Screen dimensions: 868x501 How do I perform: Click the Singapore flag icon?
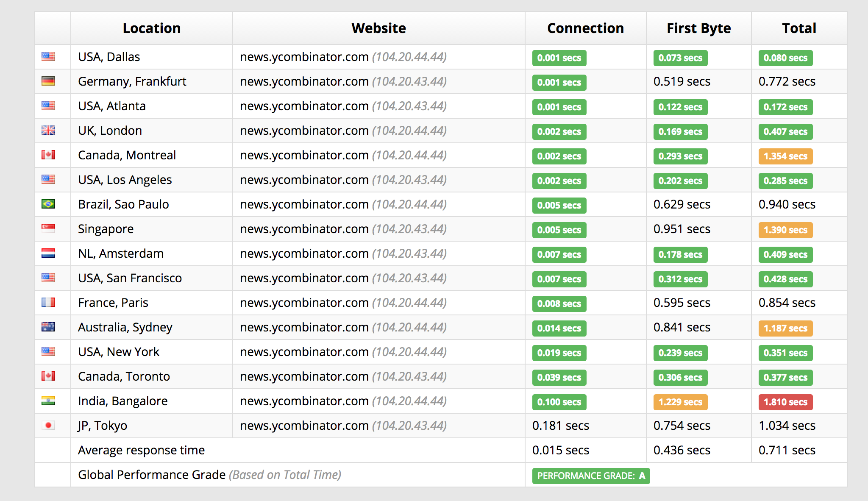(48, 228)
